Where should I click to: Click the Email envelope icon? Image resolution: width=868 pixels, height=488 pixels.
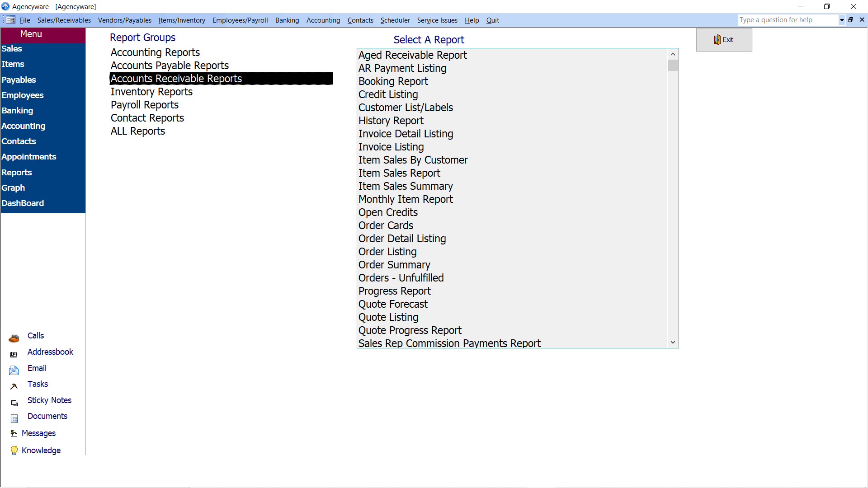click(x=14, y=371)
